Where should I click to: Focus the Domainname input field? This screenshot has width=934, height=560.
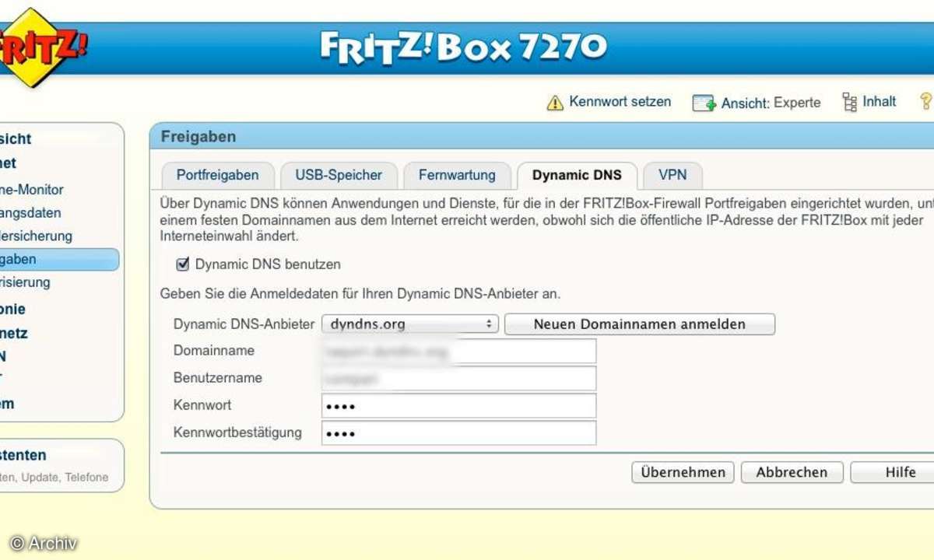(459, 352)
